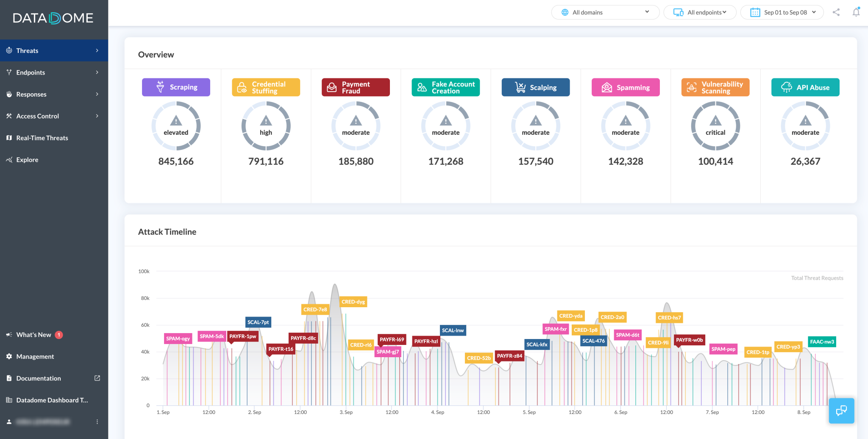Expand the All domains dropdown
868x439 pixels.
605,12
